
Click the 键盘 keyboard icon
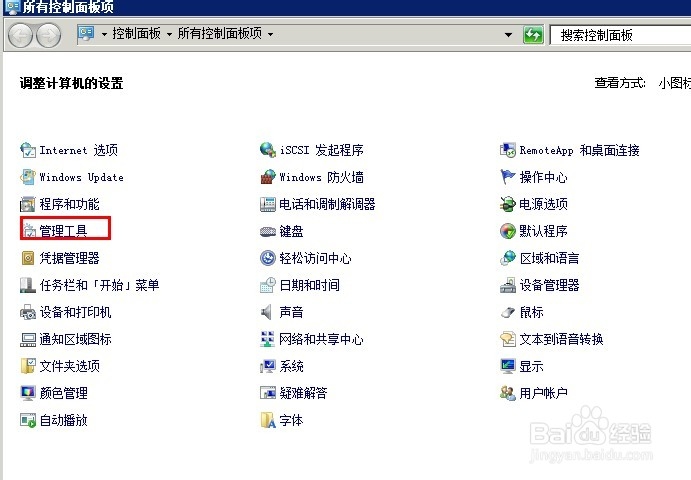[x=267, y=231]
